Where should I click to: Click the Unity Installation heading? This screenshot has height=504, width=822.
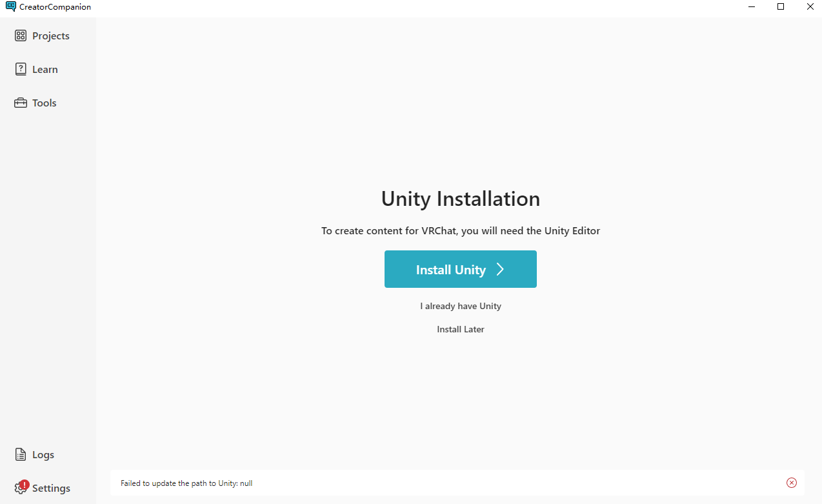[x=460, y=199]
